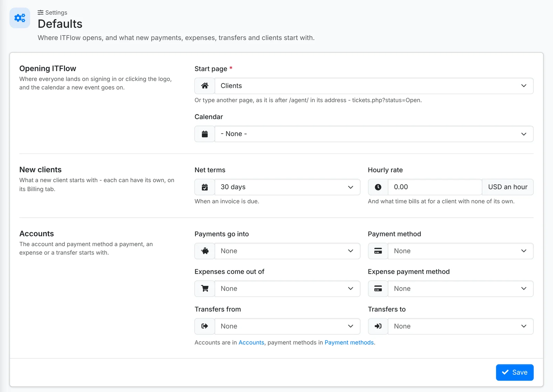Click the card icon beside Expense payment method

point(378,289)
